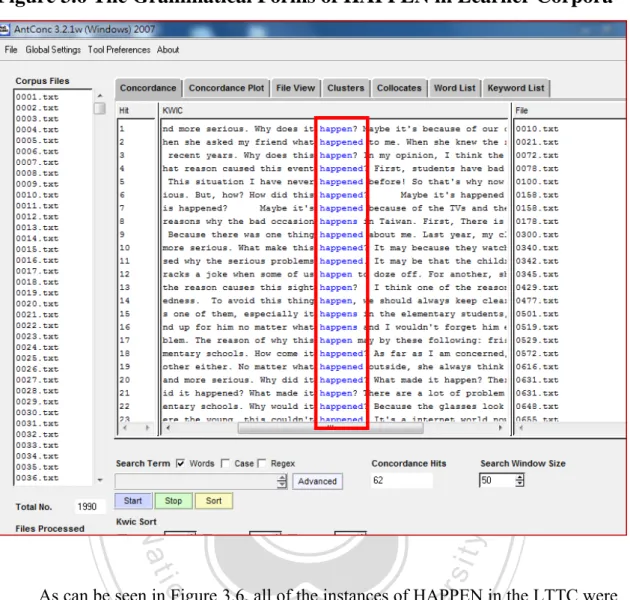Select corpus file 0020.txt

click(x=37, y=304)
